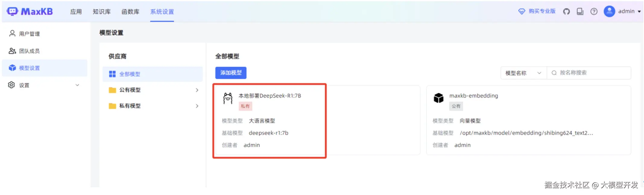The height and width of the screenshot is (195, 644).
Task: Open the documentation book icon
Action: click(580, 11)
